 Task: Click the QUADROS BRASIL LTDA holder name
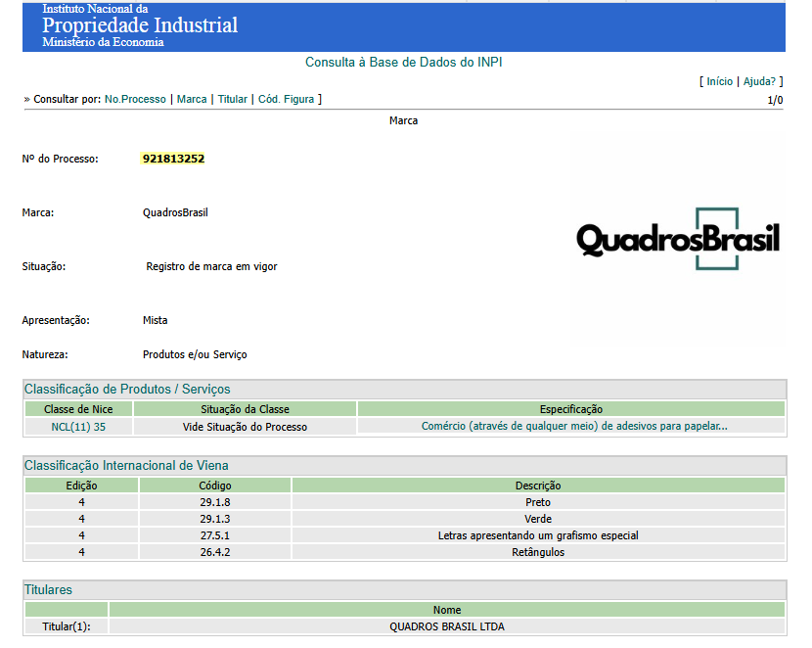(446, 626)
